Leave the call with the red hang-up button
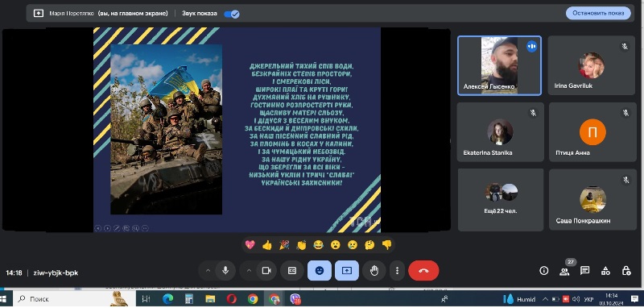The image size is (644, 308). 423,271
